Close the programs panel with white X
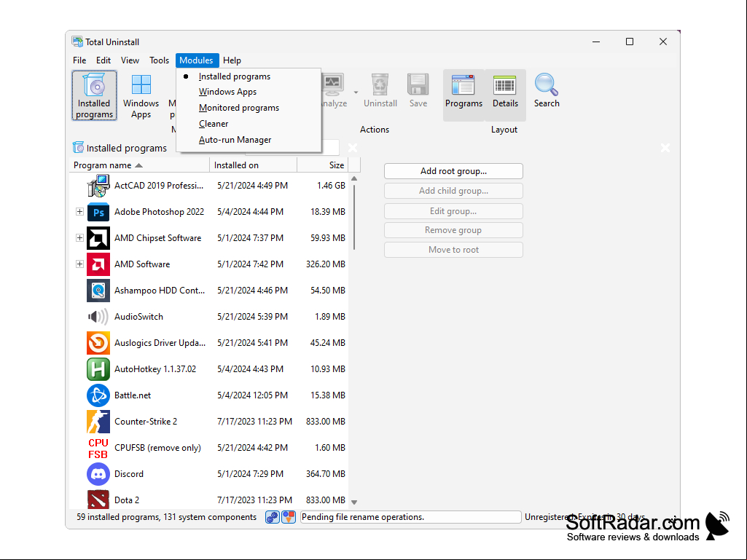The width and height of the screenshot is (747, 560). coord(353,148)
